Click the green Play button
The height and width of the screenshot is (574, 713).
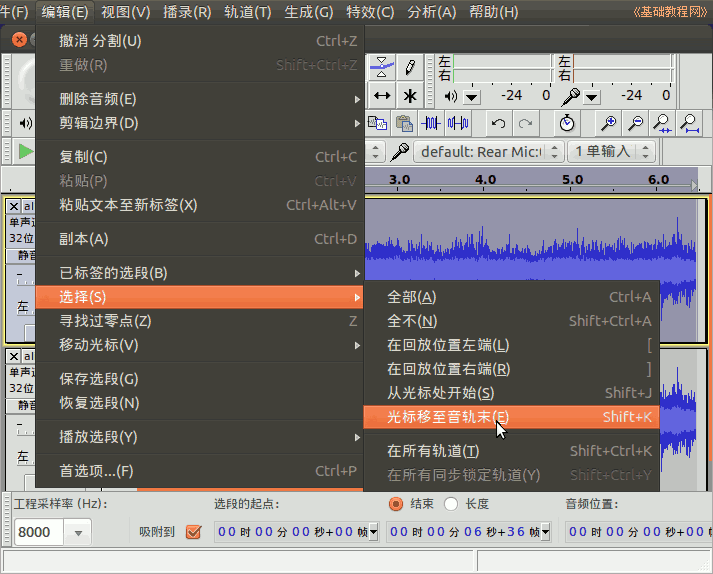tap(25, 151)
